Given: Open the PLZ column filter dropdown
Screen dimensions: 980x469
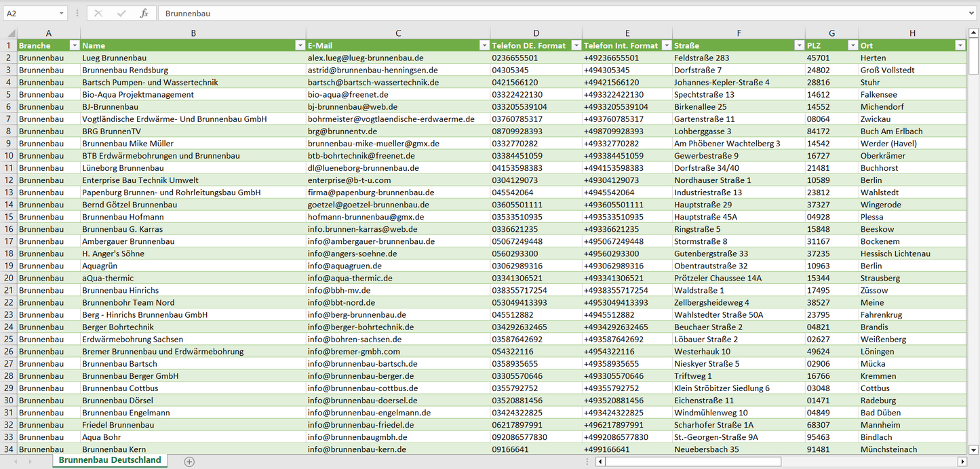Looking at the screenshot, I should pyautogui.click(x=852, y=45).
